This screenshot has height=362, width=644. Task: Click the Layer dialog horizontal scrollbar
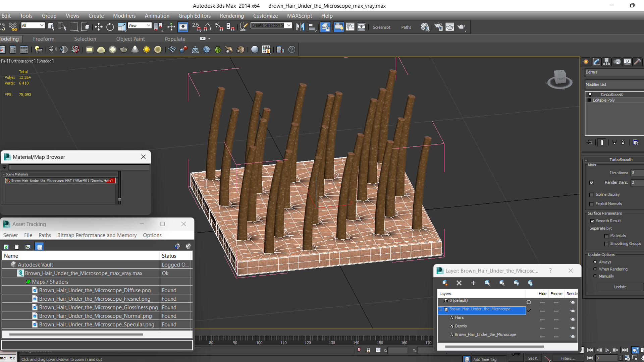[494, 347]
